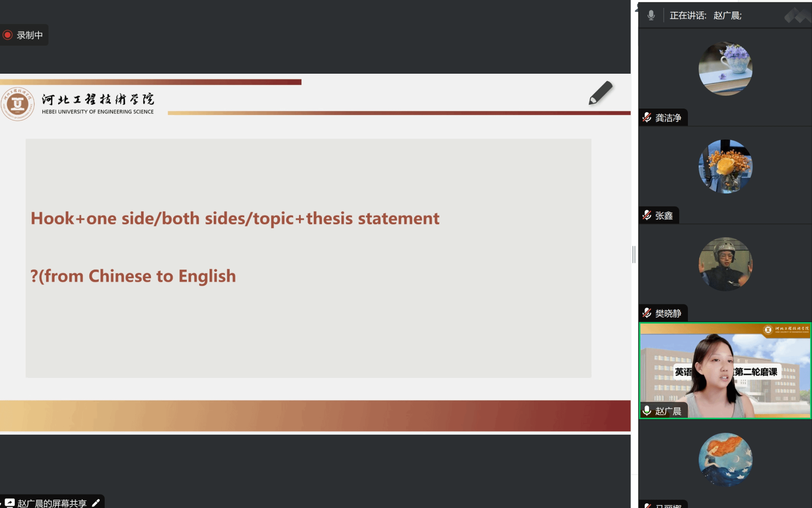The width and height of the screenshot is (812, 508).
Task: Click the Hebei University logo on the slide
Action: (17, 104)
